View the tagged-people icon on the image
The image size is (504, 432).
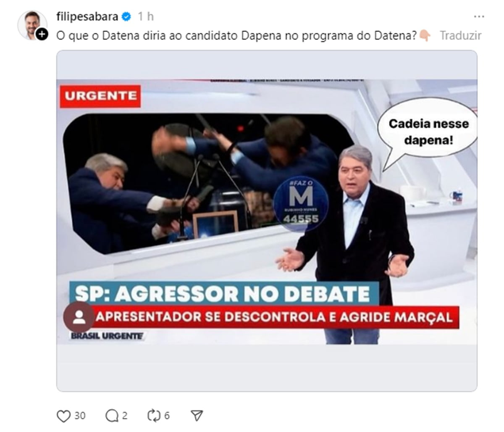pyautogui.click(x=79, y=317)
